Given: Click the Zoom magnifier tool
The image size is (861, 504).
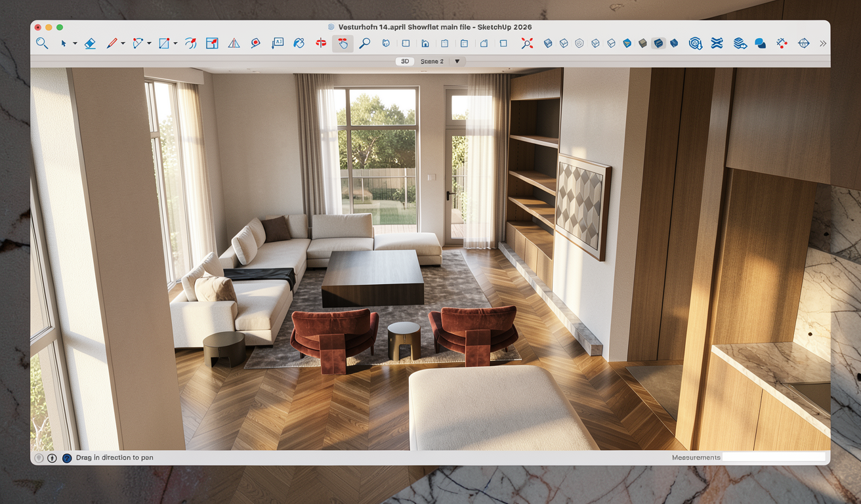Looking at the screenshot, I should click(x=364, y=43).
